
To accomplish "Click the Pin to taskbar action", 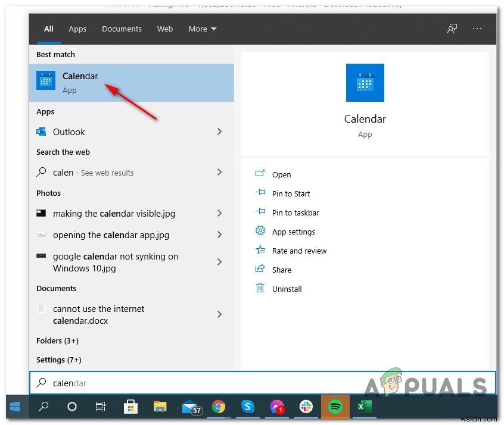I will [295, 212].
